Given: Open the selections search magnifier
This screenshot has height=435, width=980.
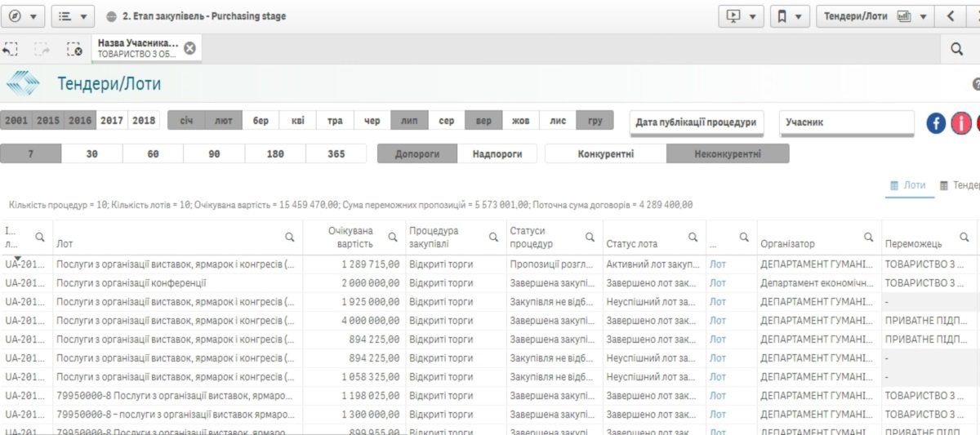Looking at the screenshot, I should click(x=956, y=50).
